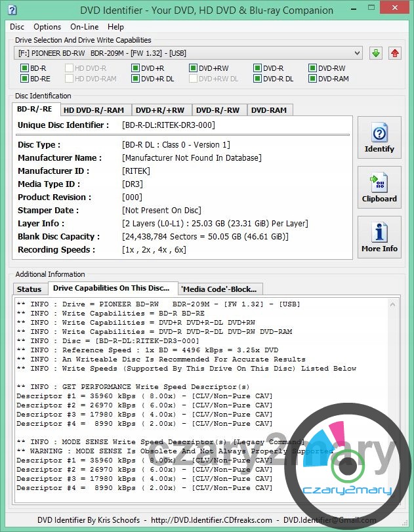This screenshot has width=414, height=532.
Task: Click the info log vertical scrollbar
Action: [x=392, y=394]
